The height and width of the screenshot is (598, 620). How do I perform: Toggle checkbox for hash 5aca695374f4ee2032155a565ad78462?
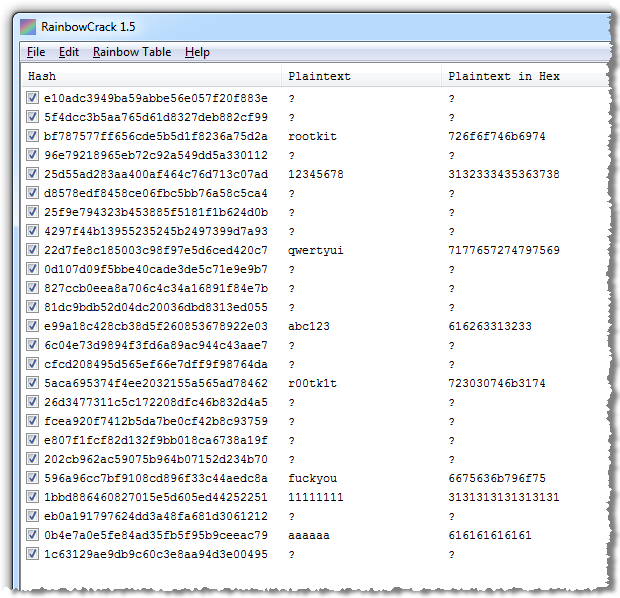click(x=32, y=382)
